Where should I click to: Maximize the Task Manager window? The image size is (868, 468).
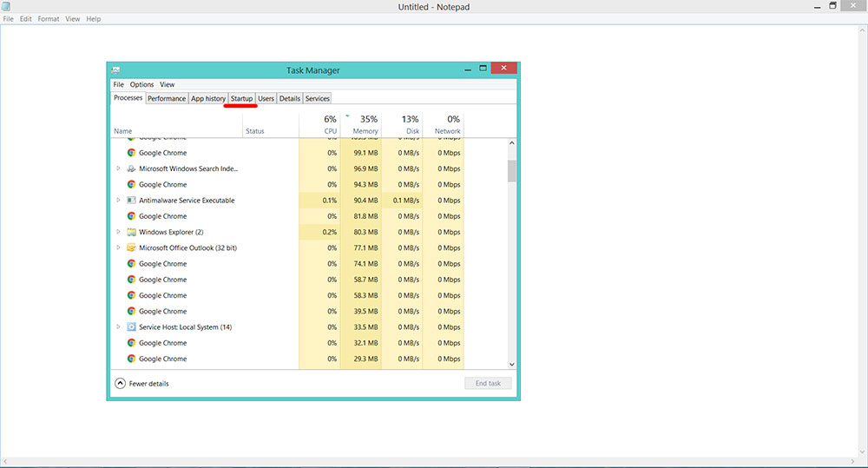pos(483,68)
